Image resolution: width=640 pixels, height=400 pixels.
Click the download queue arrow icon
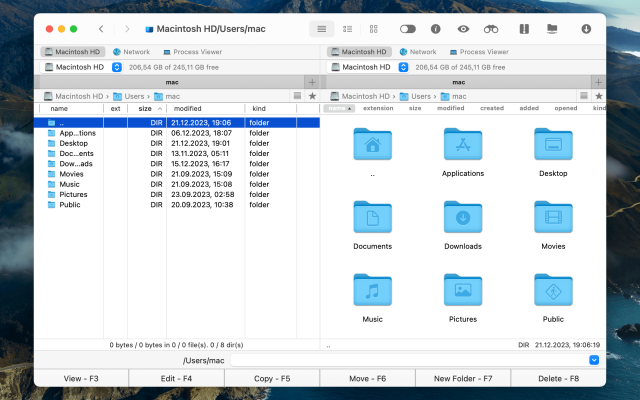[586, 29]
